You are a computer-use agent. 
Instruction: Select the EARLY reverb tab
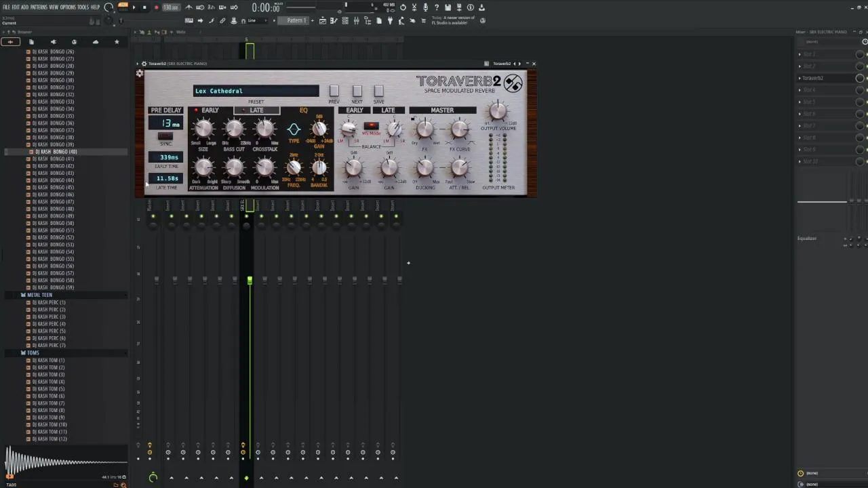tap(210, 110)
